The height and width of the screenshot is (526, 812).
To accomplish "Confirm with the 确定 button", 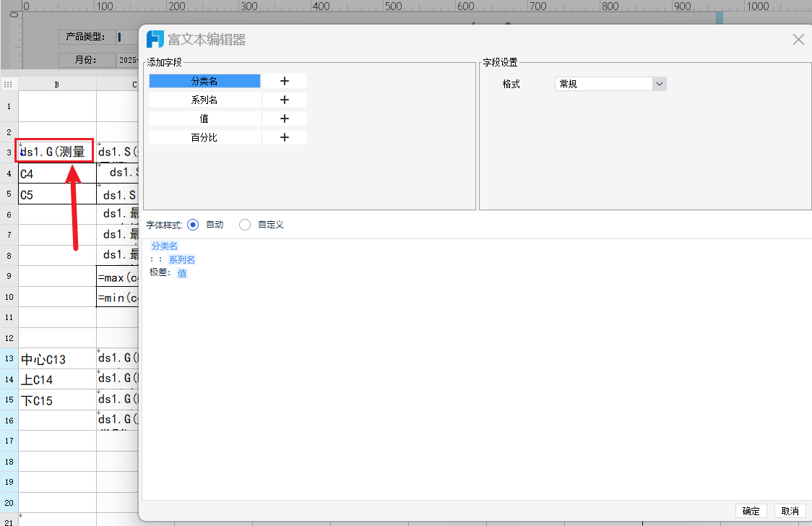I will 751,511.
